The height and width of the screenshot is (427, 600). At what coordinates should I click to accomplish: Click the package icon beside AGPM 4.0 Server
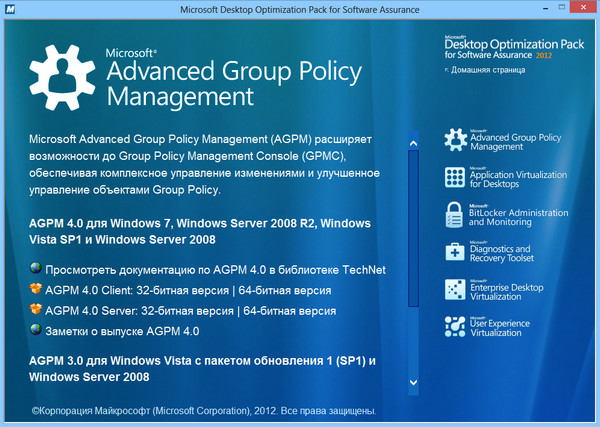pos(37,310)
